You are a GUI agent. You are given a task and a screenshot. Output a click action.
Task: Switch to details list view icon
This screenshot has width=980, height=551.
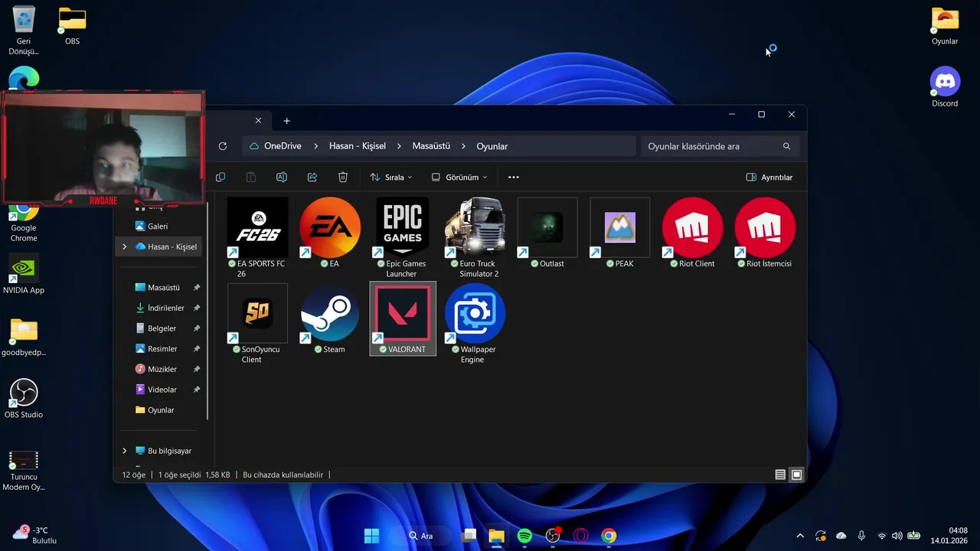click(x=780, y=474)
